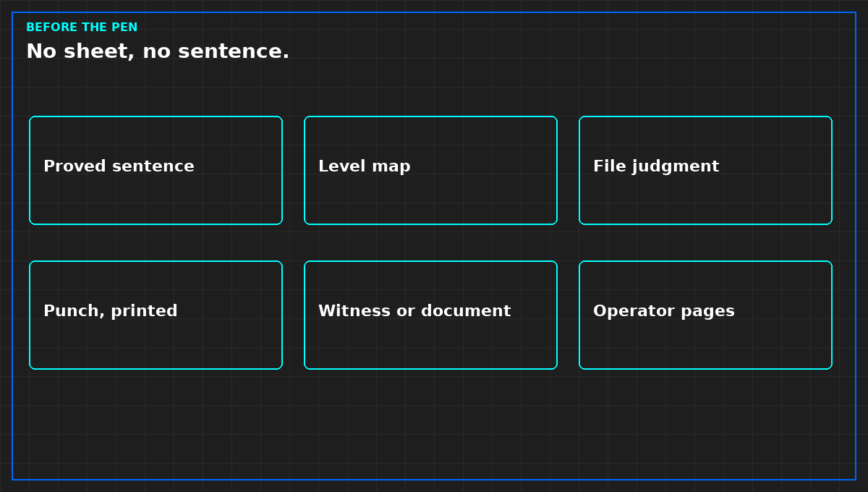Open the Witness or document card
The width and height of the screenshot is (868, 492).
pos(430,315)
